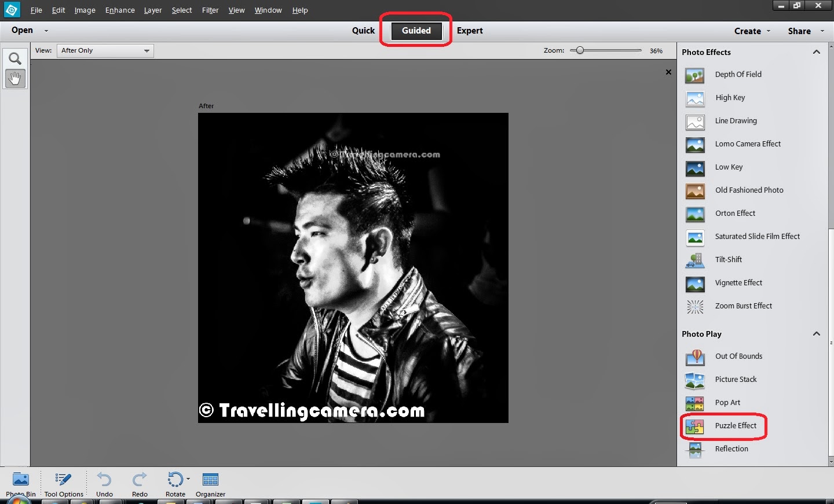
Task: Collapse the Photo Play section
Action: [817, 334]
